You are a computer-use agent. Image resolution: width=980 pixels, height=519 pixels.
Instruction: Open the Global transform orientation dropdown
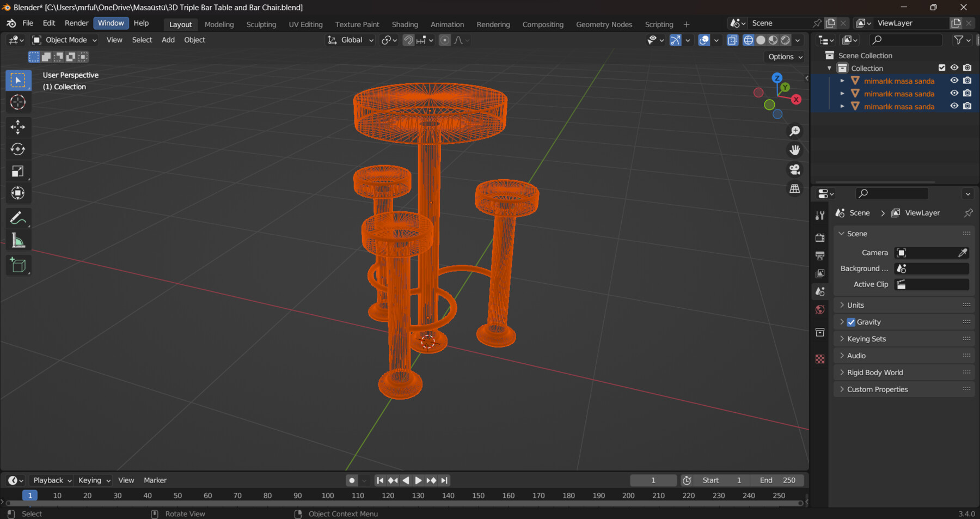point(350,40)
